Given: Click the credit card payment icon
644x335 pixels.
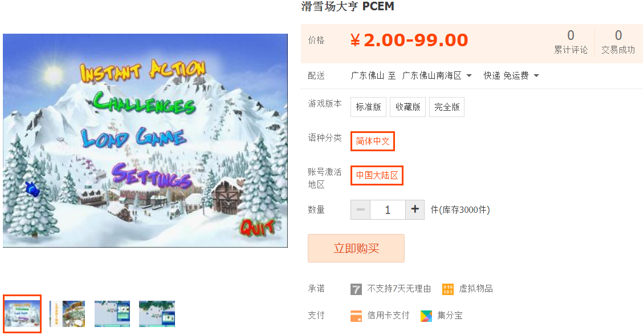Looking at the screenshot, I should (356, 316).
